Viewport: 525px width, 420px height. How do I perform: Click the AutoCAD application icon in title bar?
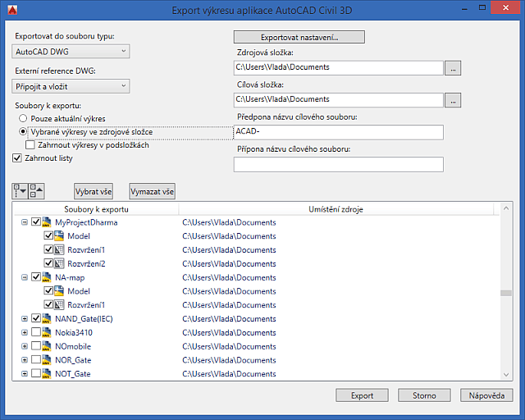[x=9, y=11]
